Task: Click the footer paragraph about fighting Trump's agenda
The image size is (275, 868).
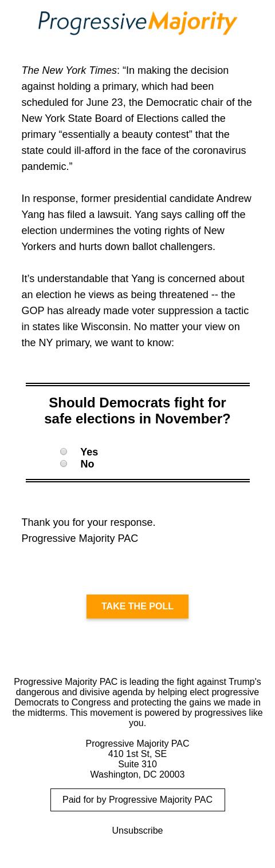Action: point(137,702)
